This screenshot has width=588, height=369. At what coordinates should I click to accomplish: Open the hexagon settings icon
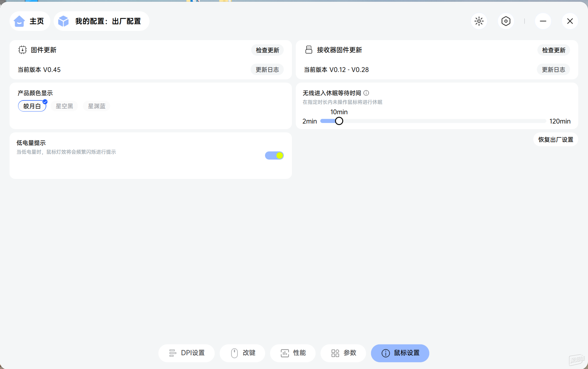point(506,21)
